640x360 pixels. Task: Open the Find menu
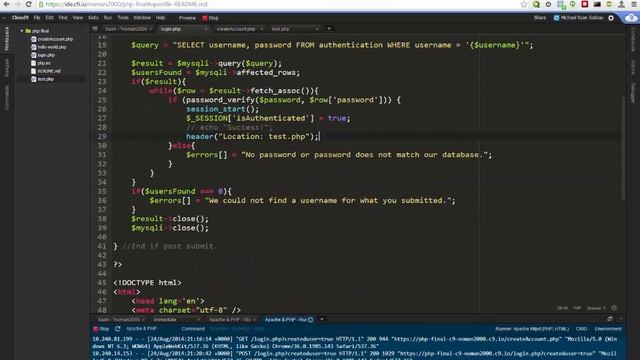point(63,18)
